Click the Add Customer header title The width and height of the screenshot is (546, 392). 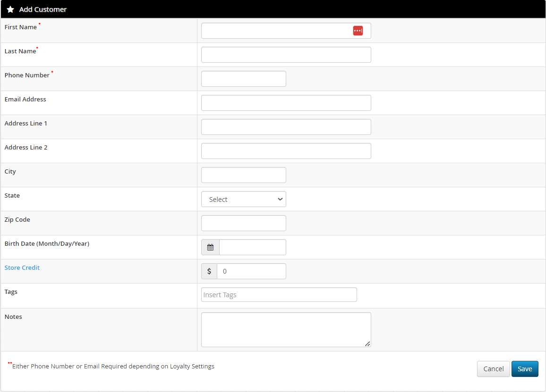[43, 9]
